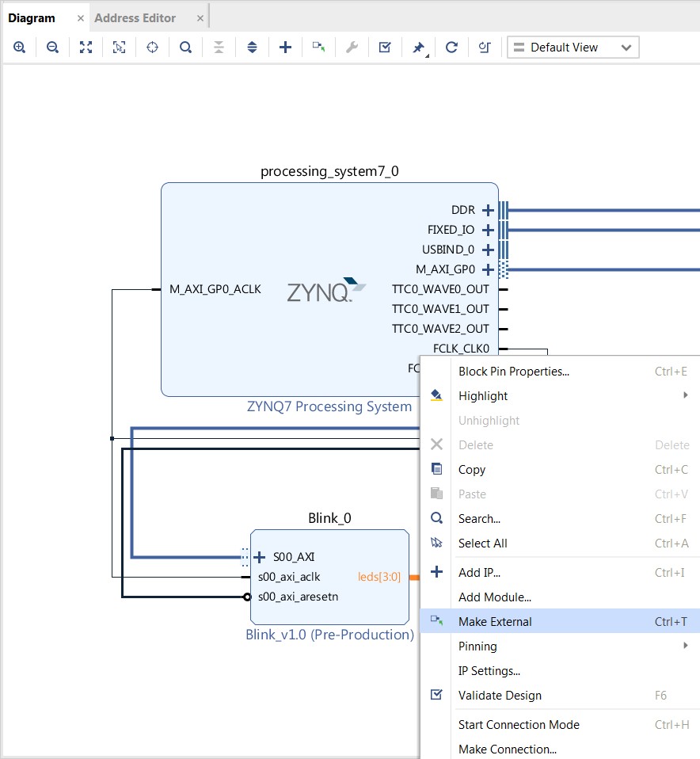The height and width of the screenshot is (759, 700).
Task: Choose Validate Design in context menu
Action: (x=500, y=695)
